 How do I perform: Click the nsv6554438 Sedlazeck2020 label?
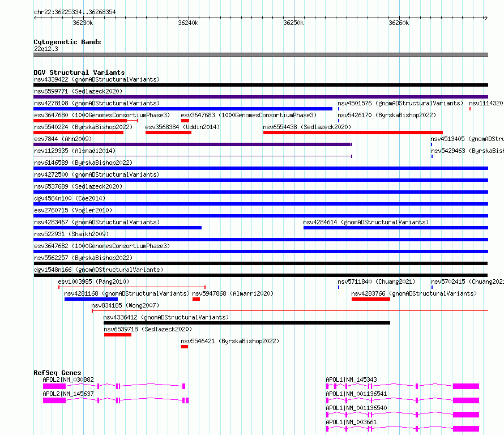[307, 127]
